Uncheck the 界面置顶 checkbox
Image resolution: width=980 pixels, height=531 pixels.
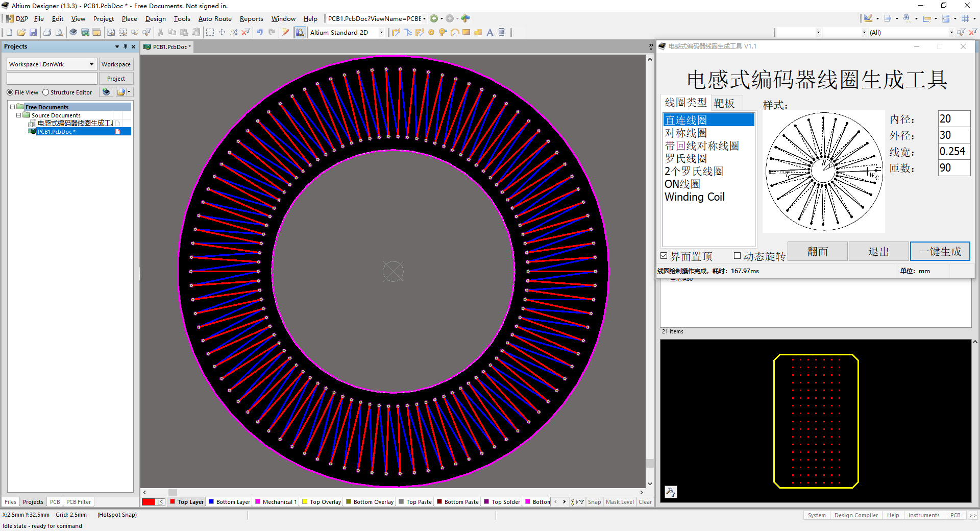(x=664, y=256)
